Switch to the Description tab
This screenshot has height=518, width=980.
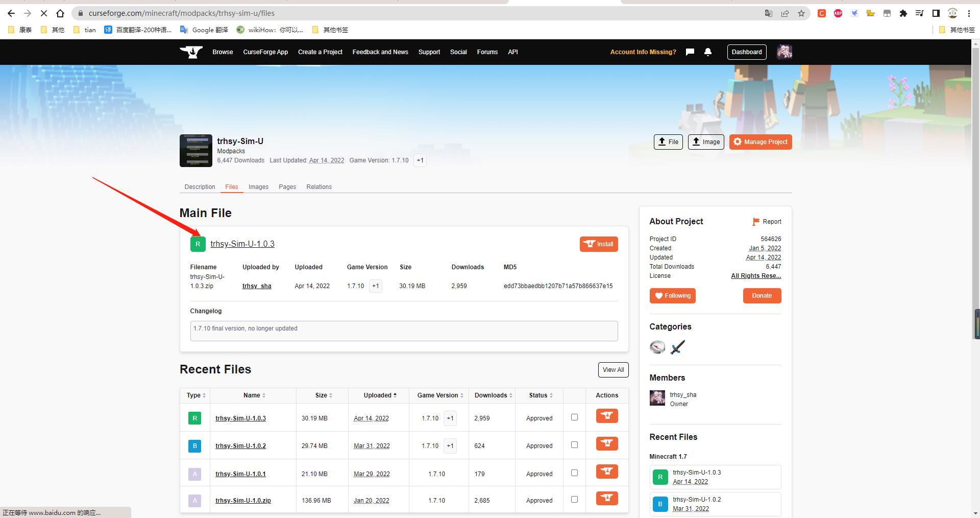click(200, 187)
